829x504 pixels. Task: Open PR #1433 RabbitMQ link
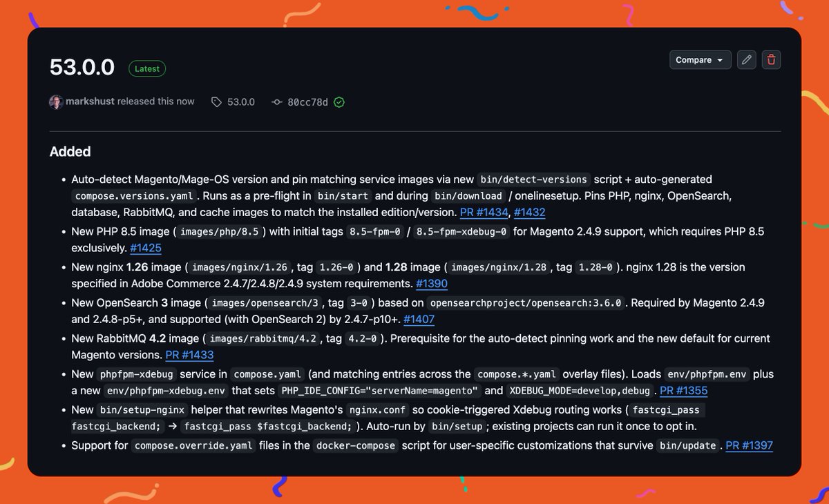[x=189, y=355]
